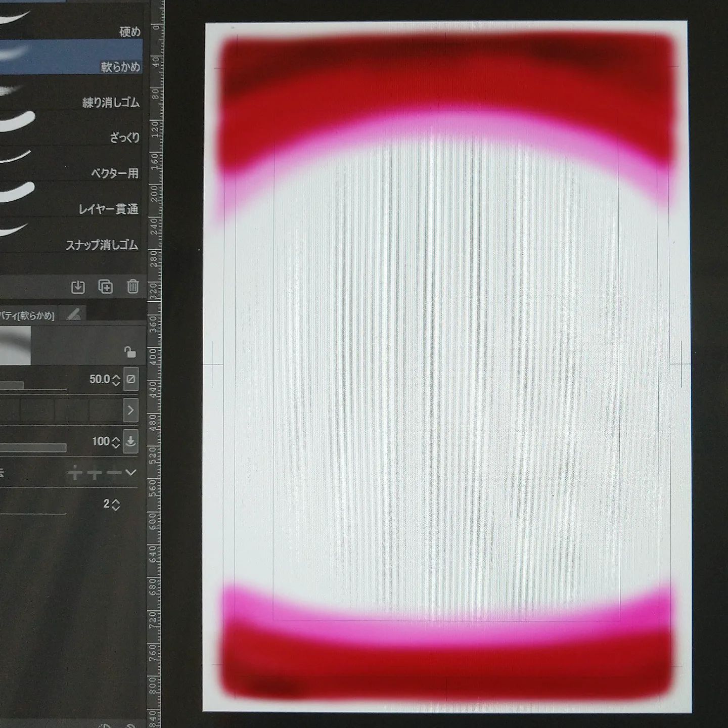Select the second anti-aliasing level icon
The width and height of the screenshot is (728, 728).
pyautogui.click(x=95, y=473)
